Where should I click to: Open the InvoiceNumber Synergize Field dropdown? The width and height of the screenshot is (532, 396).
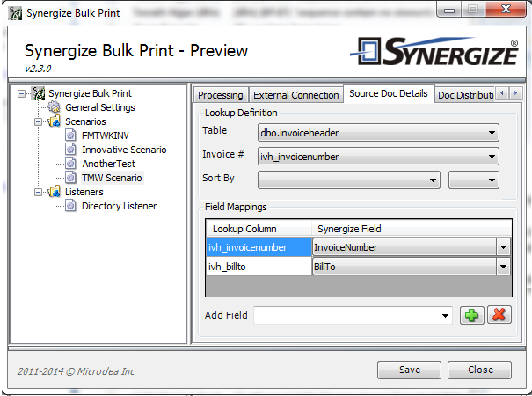(x=503, y=247)
